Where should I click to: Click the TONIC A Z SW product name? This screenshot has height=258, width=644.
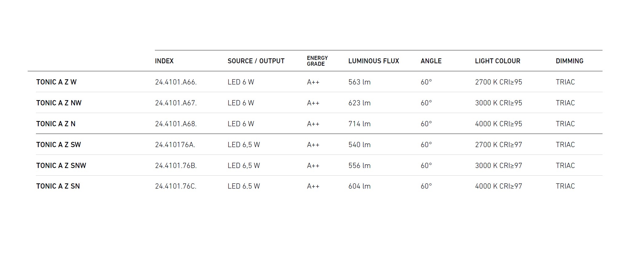58,145
